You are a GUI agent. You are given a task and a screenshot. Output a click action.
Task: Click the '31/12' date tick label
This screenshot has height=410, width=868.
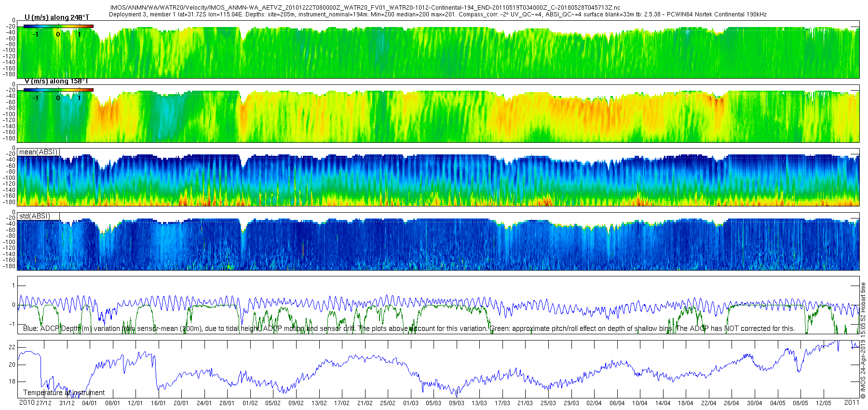(x=67, y=403)
